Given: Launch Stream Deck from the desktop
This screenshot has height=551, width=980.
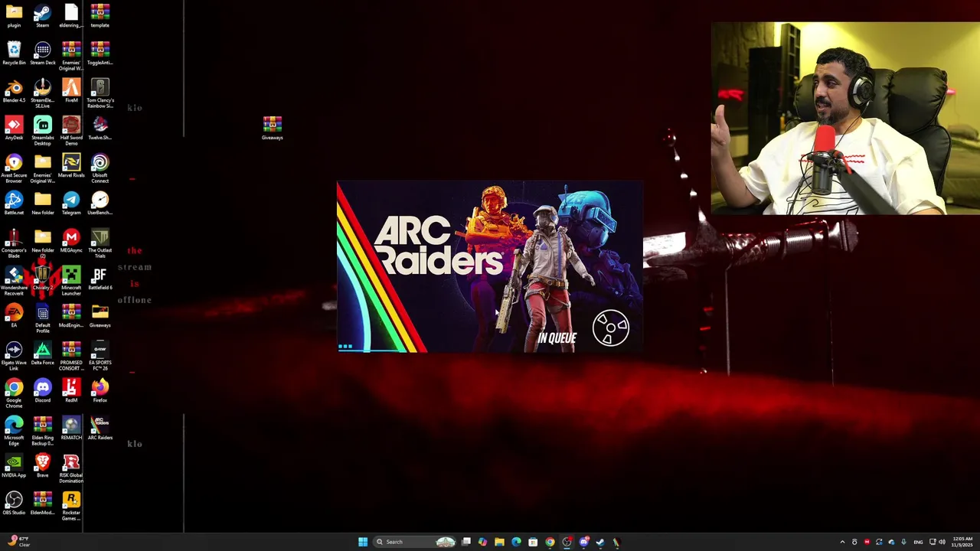Looking at the screenshot, I should point(42,54).
